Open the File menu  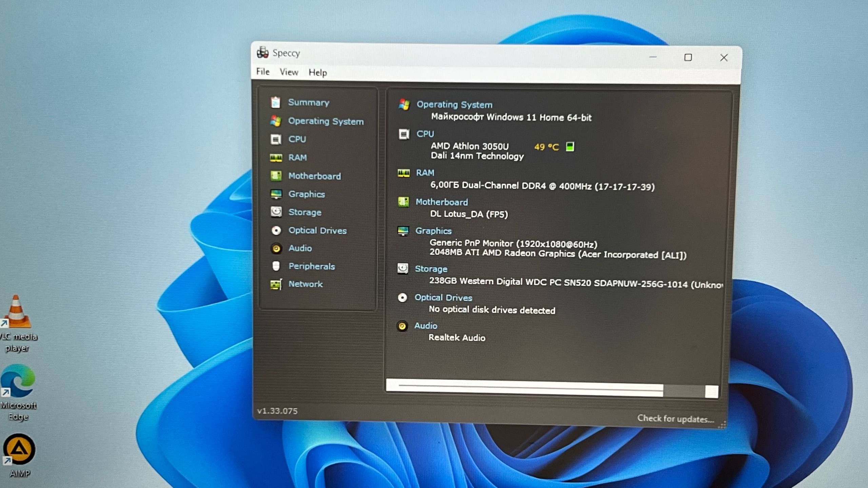(263, 72)
